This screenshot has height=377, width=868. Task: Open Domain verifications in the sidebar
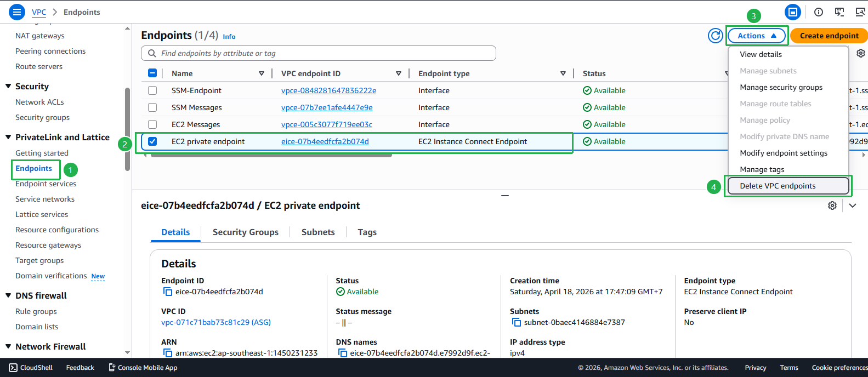point(51,276)
